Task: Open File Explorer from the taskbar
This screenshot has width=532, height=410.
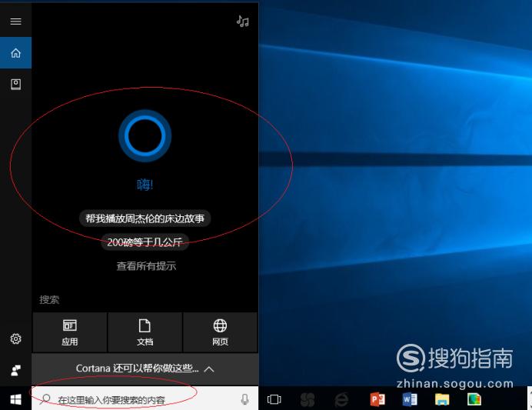Action: tap(442, 399)
